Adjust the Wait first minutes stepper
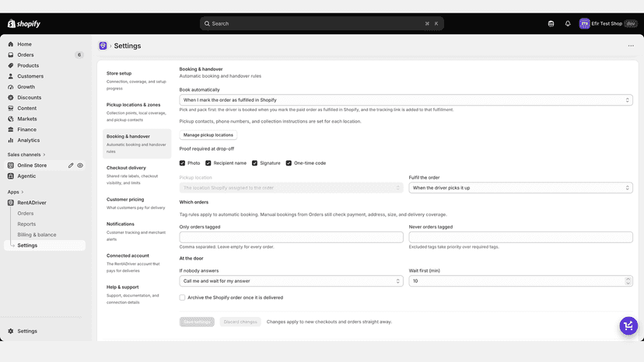This screenshot has width=644, height=362. point(628,280)
